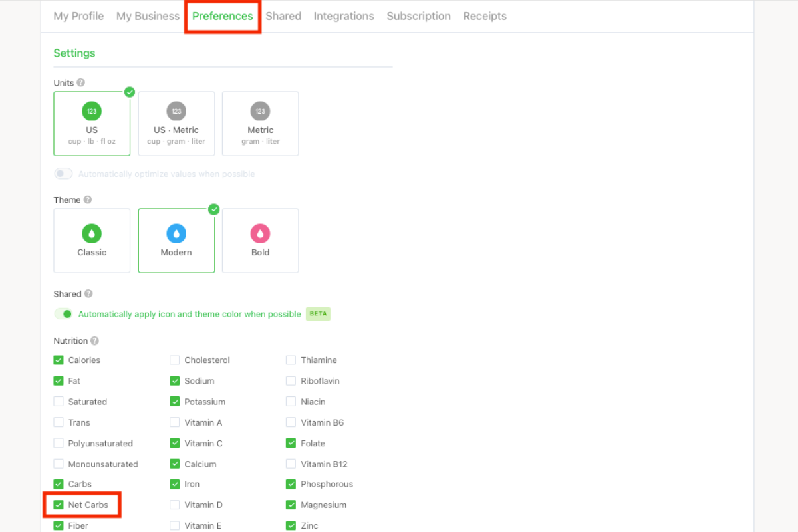Tick the Vitamin B12 checkbox
The height and width of the screenshot is (532, 798).
pos(291,464)
